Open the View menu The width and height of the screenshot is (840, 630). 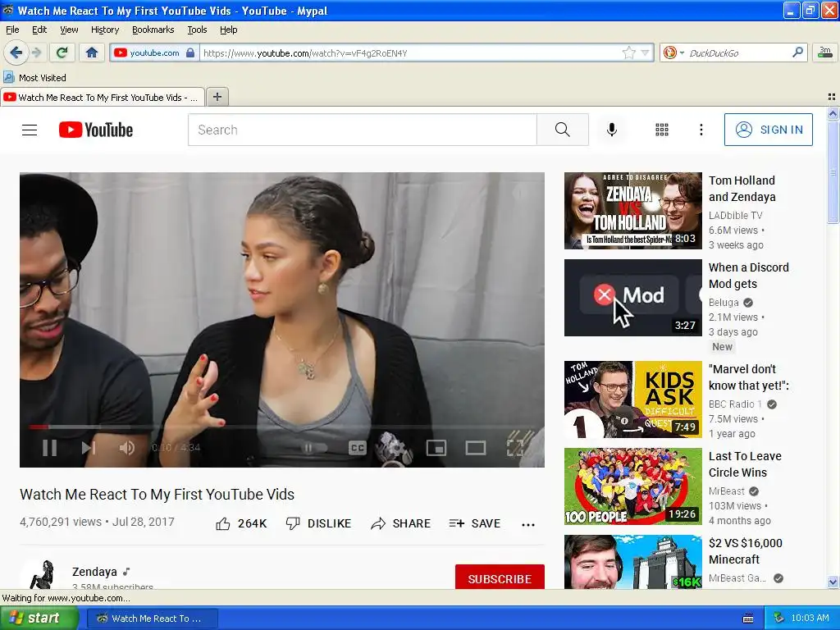click(x=69, y=30)
